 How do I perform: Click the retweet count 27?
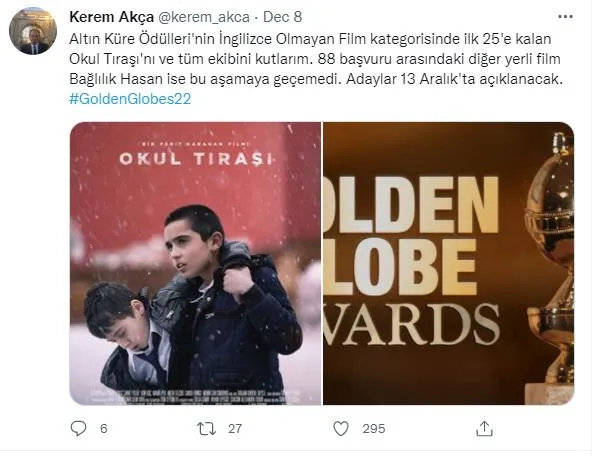pyautogui.click(x=235, y=429)
